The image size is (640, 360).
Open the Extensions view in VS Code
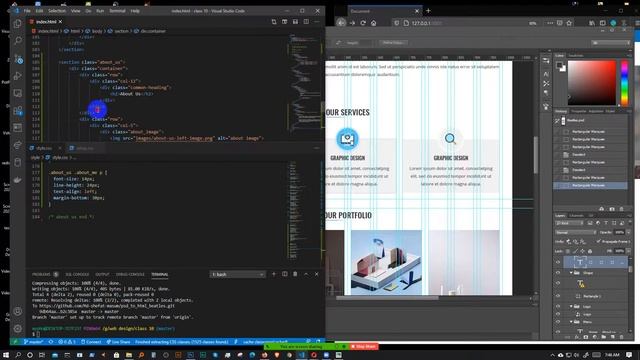[18, 111]
